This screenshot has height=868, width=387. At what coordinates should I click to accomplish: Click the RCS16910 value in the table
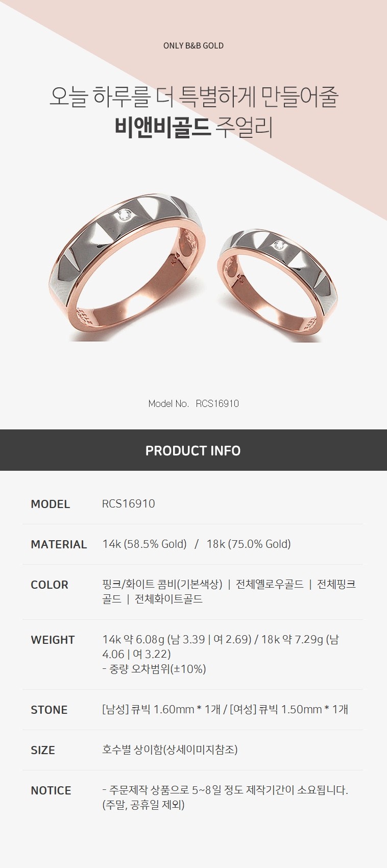[129, 503]
